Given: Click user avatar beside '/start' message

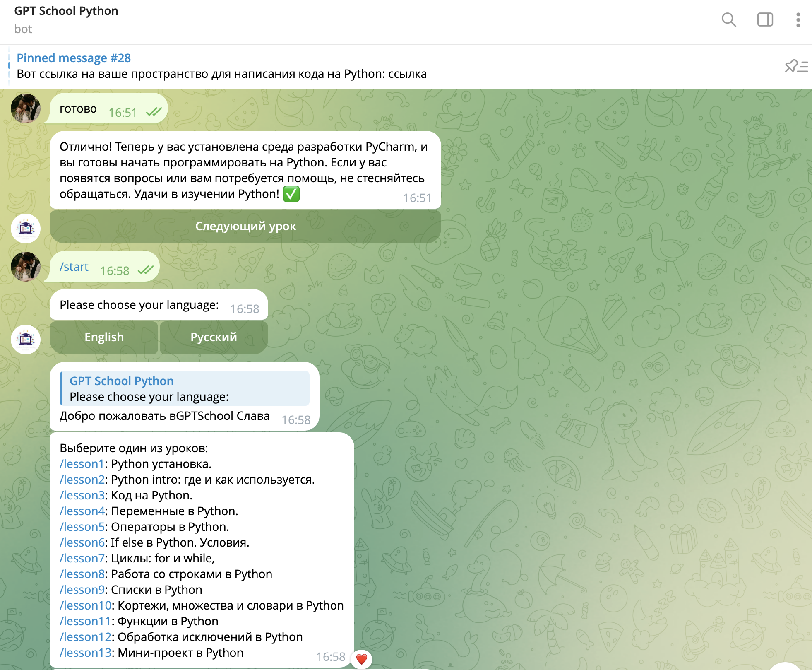Looking at the screenshot, I should (x=26, y=267).
